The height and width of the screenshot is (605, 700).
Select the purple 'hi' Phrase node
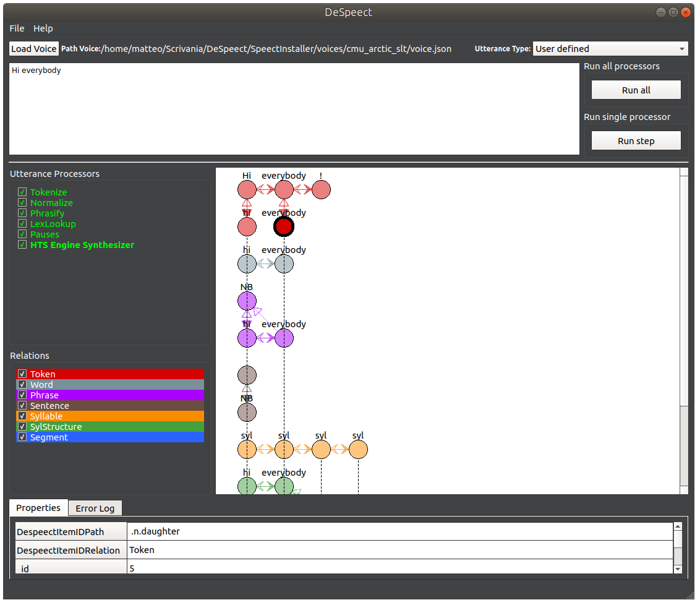pos(247,338)
